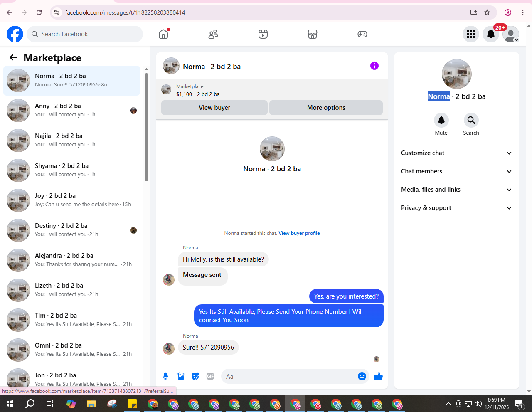The image size is (532, 412).
Task: Click taskbar volume icon
Action: point(478,404)
